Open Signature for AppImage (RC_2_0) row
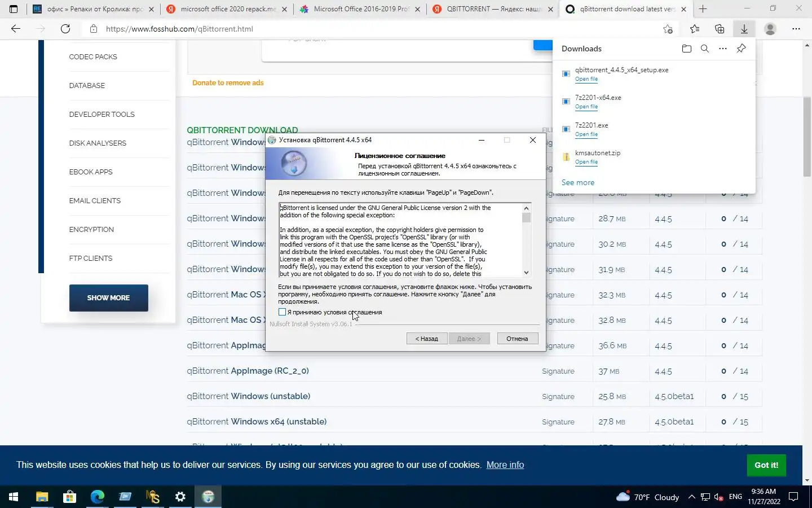 558,371
